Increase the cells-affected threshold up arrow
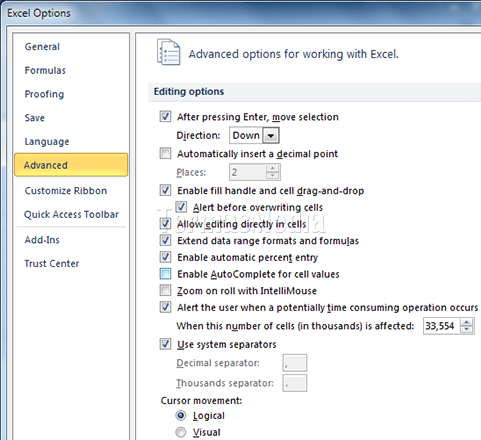Viewport: 481px width, 440px height. (x=467, y=322)
